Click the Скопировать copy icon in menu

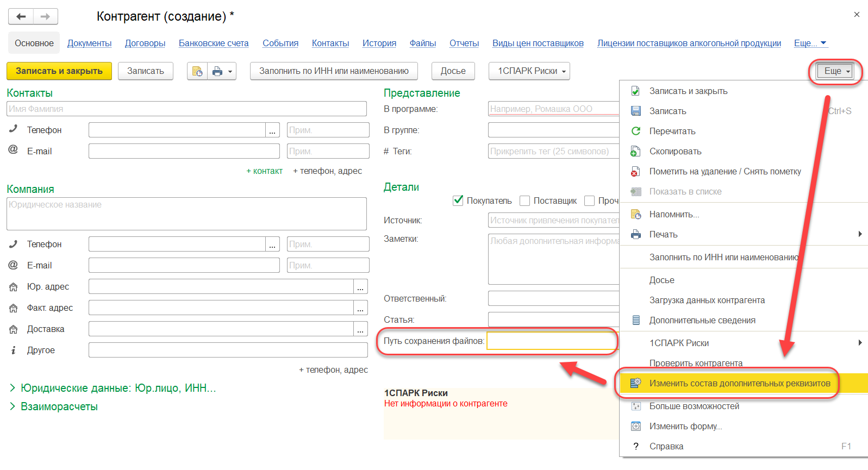635,151
